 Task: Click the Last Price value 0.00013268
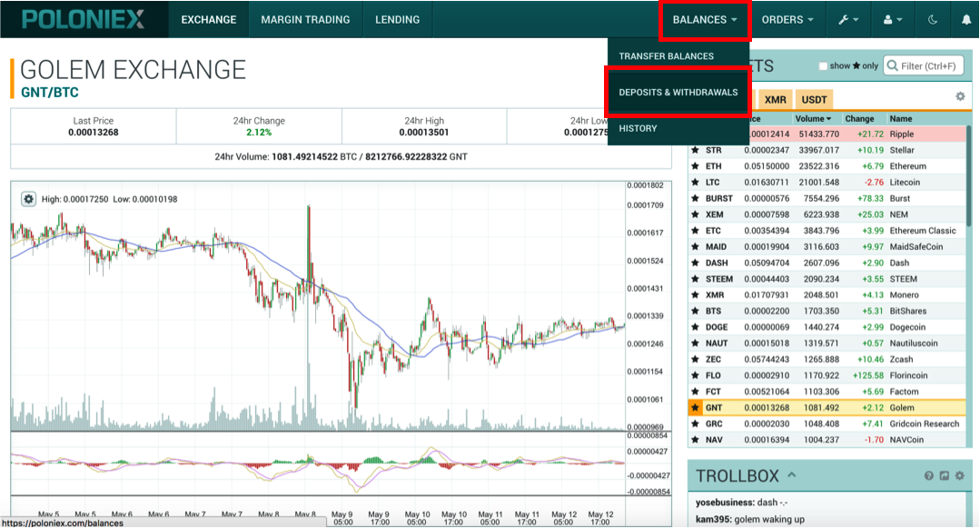(x=94, y=133)
